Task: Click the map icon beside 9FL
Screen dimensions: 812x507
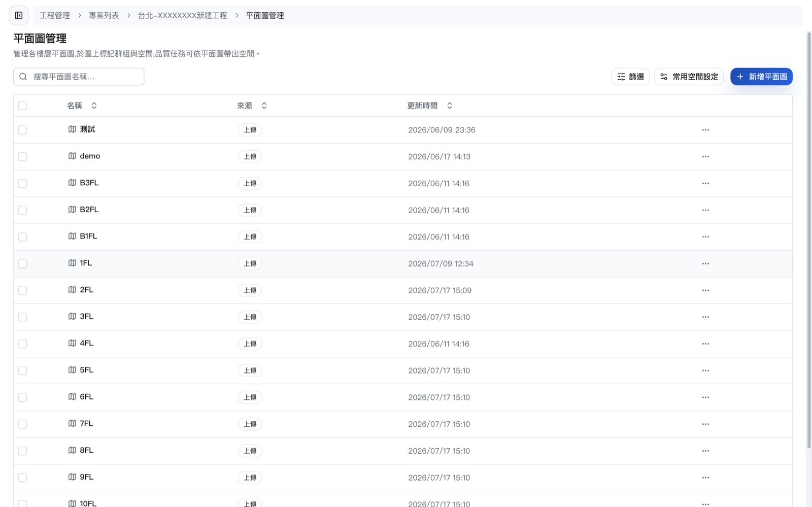Action: tap(72, 477)
